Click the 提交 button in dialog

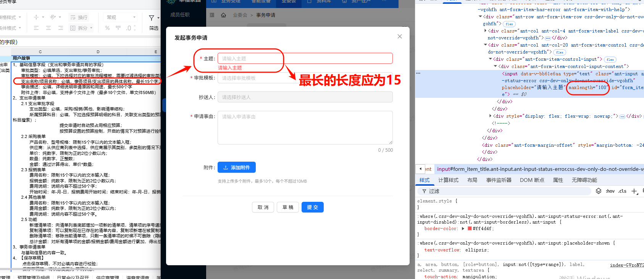point(313,207)
